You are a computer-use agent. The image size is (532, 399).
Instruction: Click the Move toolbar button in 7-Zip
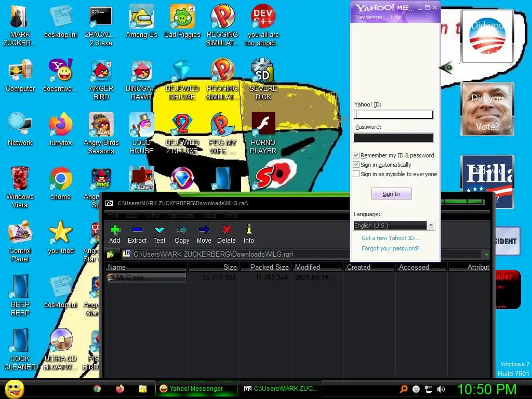pyautogui.click(x=204, y=234)
